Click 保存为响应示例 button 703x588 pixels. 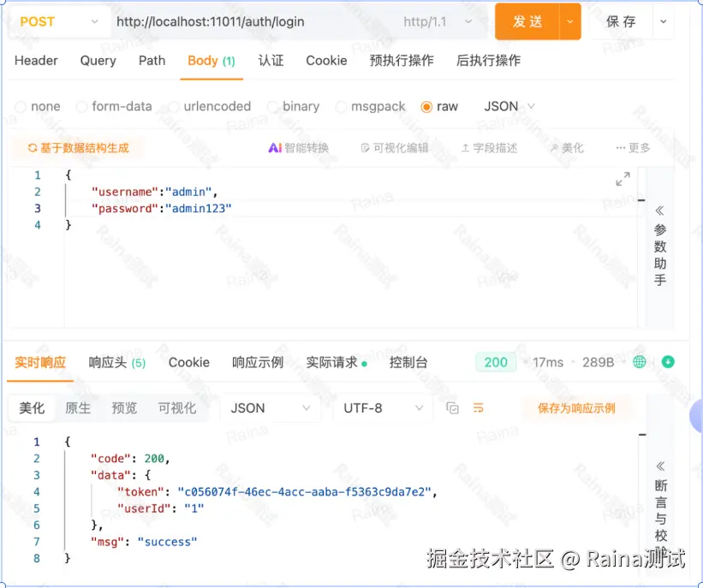click(x=576, y=408)
